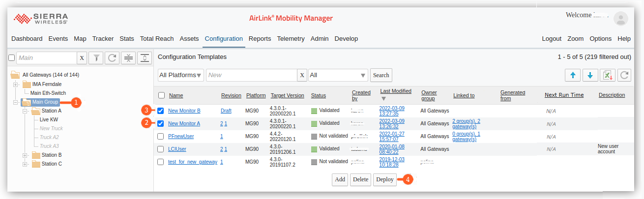The image size is (644, 199).
Task: Uncheck the New Monitor B checkbox
Action: pyautogui.click(x=161, y=111)
